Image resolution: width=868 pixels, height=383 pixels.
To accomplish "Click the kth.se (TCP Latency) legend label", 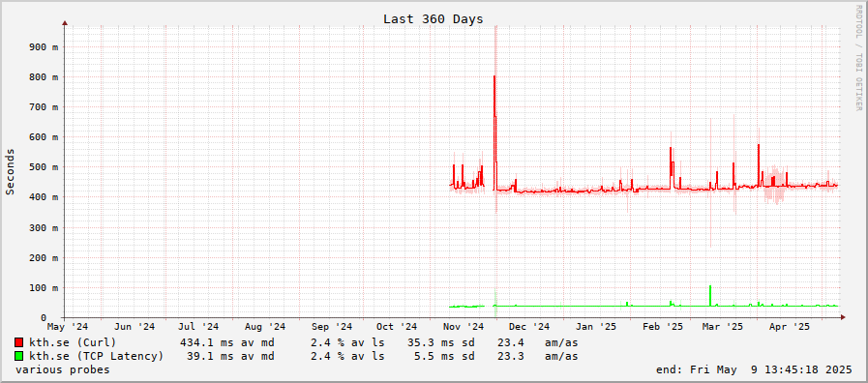I will [97, 356].
